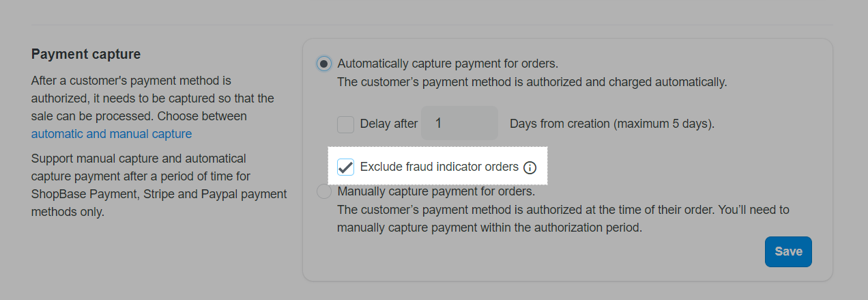868x300 pixels.
Task: Click the 'manually capture payment within the authorization period' text
Action: click(x=490, y=228)
